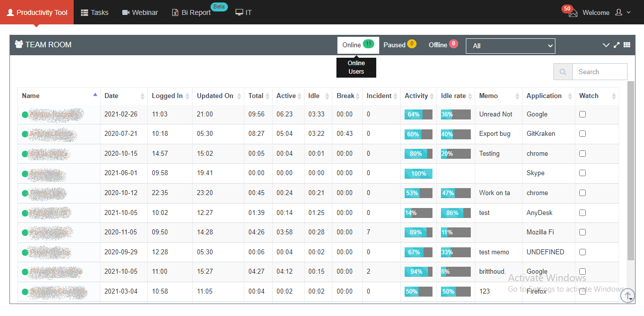Click the 64% activity progress bar
The image size is (644, 316).
419,114
